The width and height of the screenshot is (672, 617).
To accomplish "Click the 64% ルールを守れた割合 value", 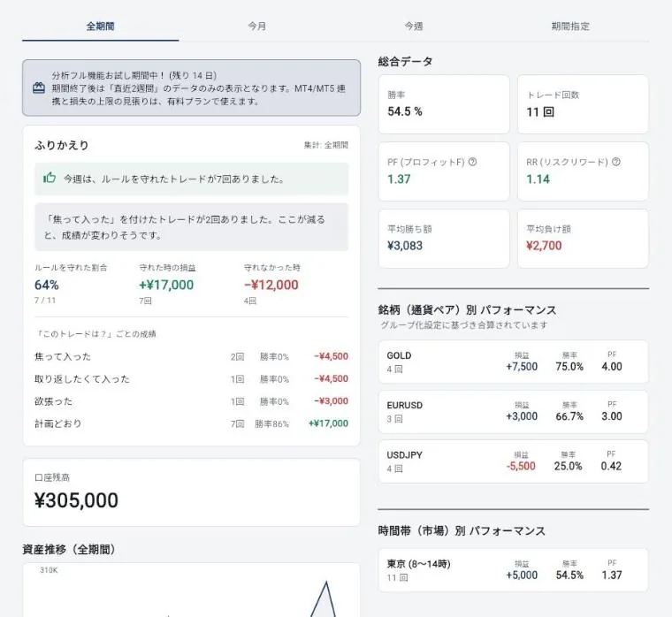I will point(47,285).
